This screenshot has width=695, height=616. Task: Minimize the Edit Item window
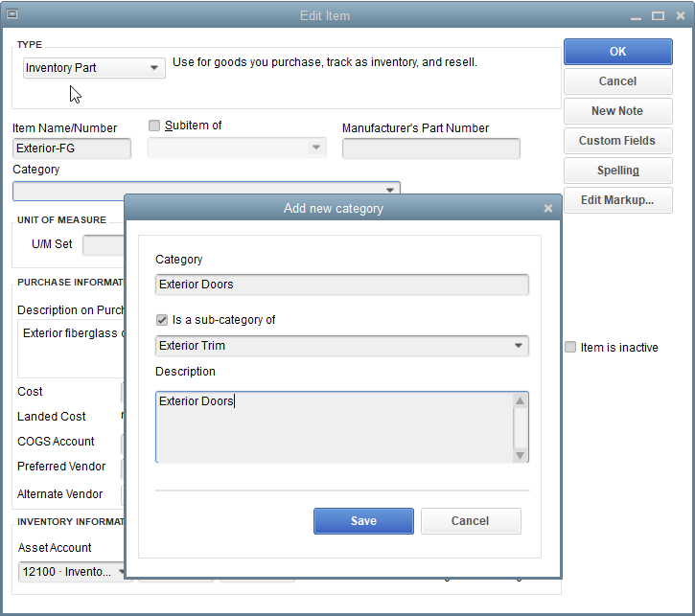(x=635, y=15)
